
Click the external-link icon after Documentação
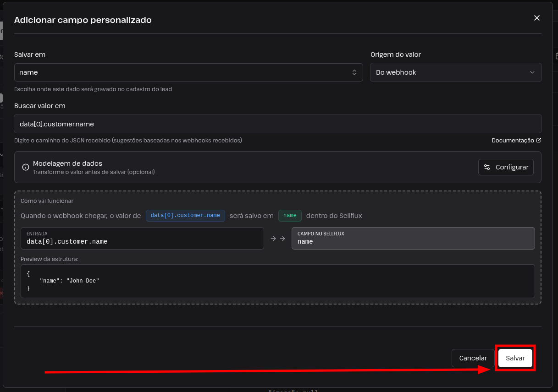tap(539, 141)
